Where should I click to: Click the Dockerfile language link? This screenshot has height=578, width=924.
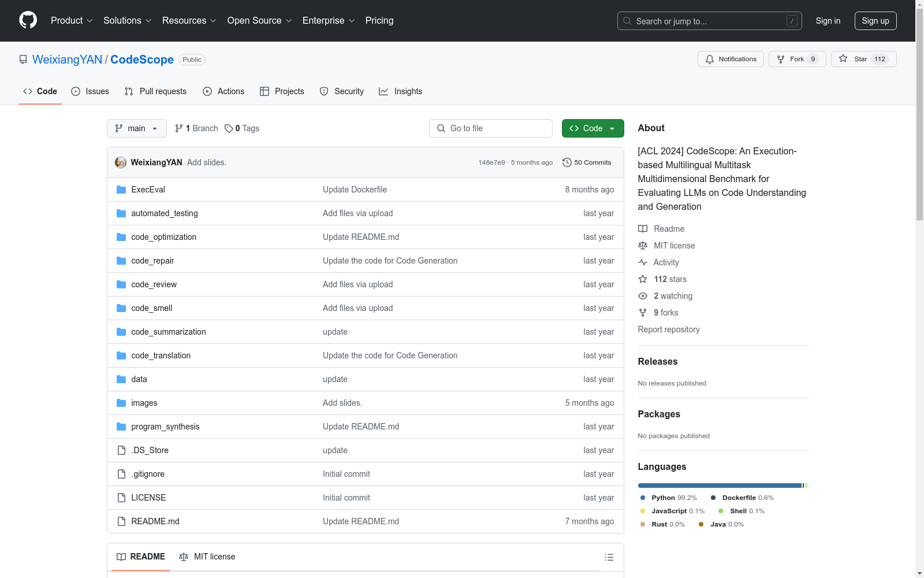click(743, 498)
